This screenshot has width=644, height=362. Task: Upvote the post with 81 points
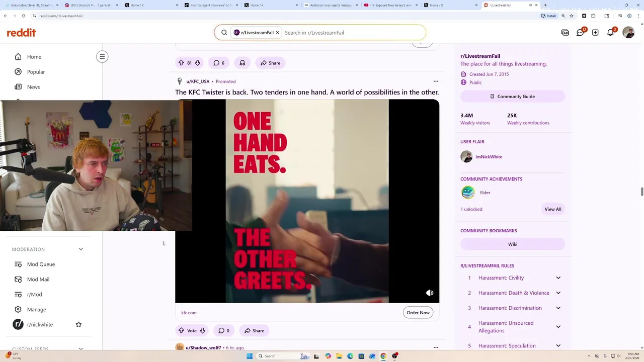click(181, 63)
